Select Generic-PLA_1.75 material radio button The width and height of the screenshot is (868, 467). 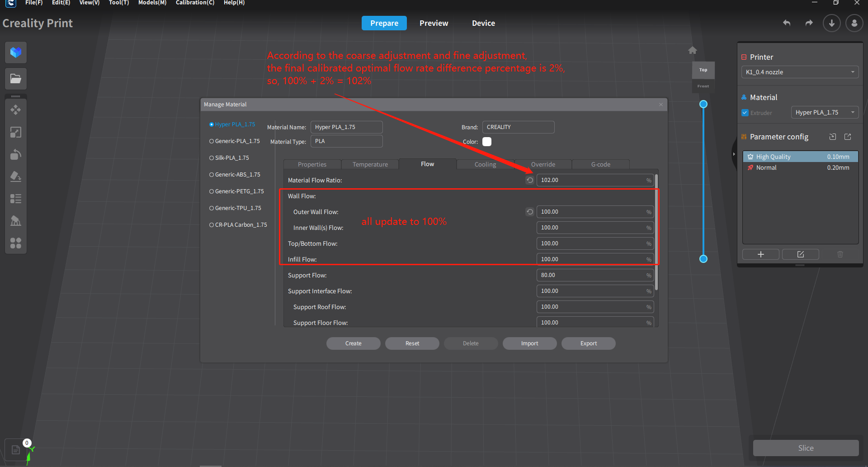[x=212, y=141]
